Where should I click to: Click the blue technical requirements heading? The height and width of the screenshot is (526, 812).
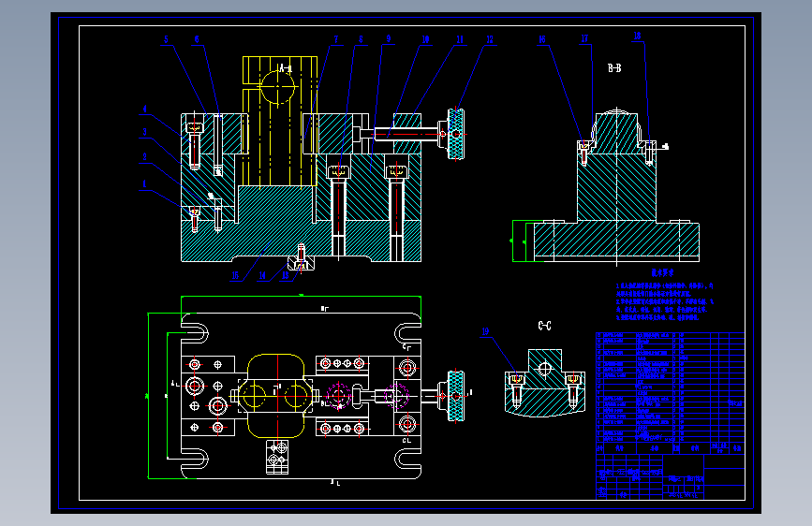(x=662, y=272)
